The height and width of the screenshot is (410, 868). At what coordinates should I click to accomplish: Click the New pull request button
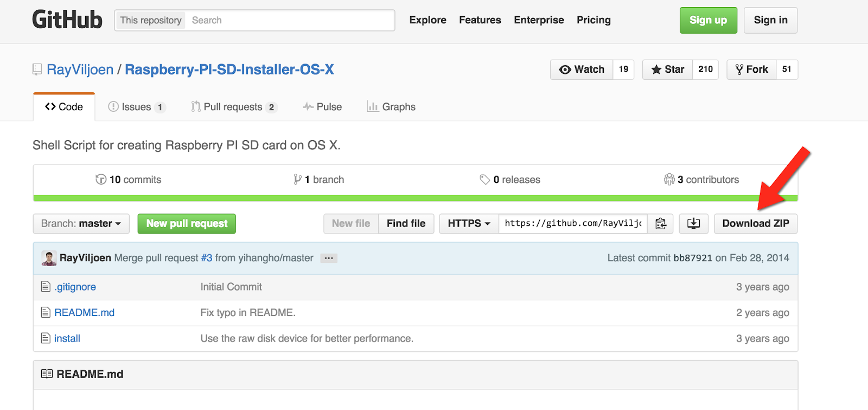187,224
